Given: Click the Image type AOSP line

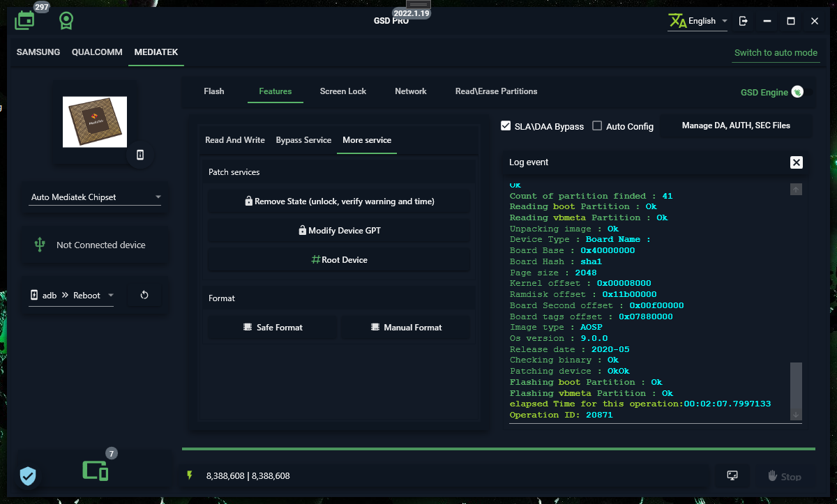Looking at the screenshot, I should (x=556, y=328).
